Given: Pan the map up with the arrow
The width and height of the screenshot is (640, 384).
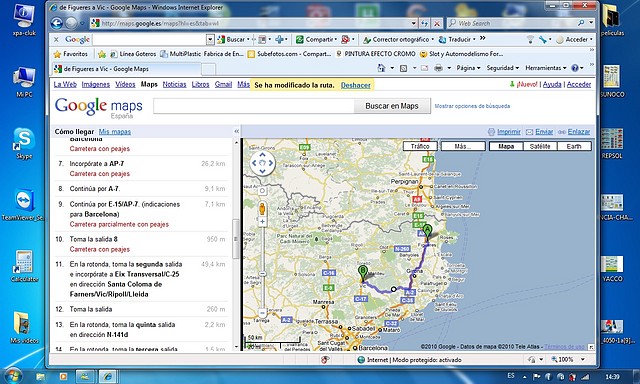Looking at the screenshot, I should click(262, 155).
